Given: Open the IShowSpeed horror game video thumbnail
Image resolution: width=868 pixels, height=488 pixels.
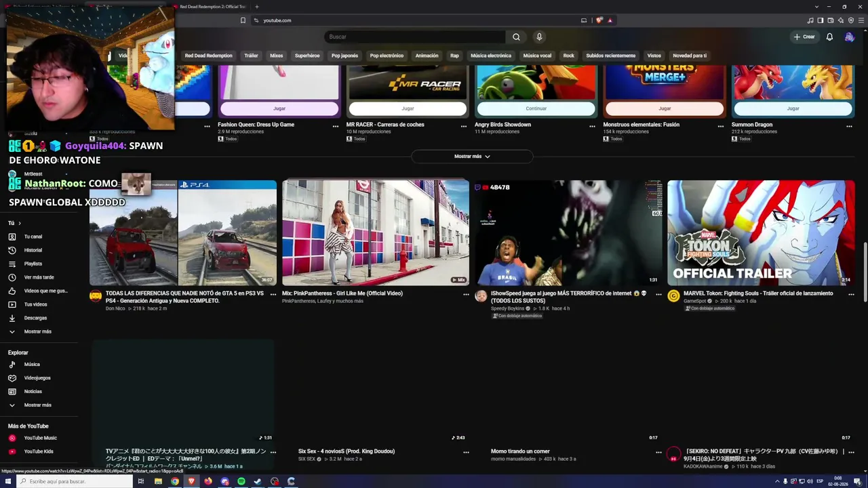Looking at the screenshot, I should [568, 232].
